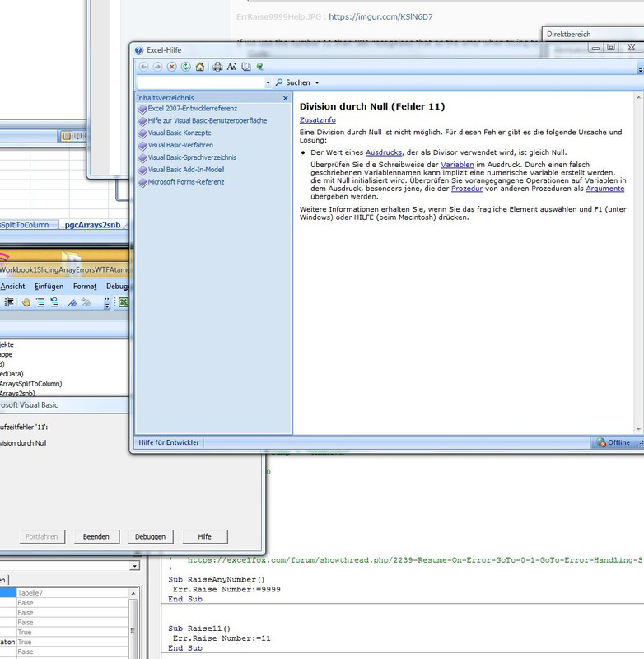Click the Suchen magnifier button
644x659 pixels.
coord(293,83)
